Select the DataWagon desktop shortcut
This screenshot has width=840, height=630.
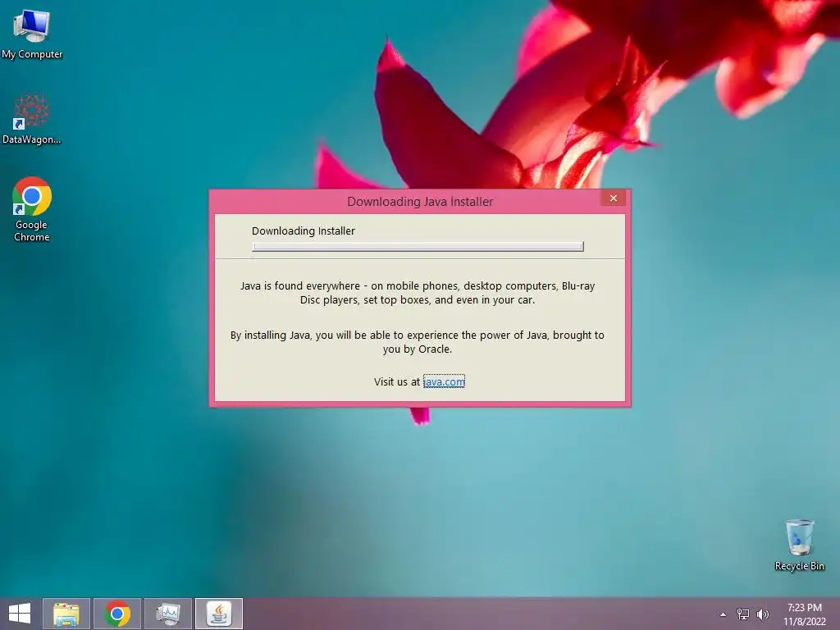tap(32, 119)
